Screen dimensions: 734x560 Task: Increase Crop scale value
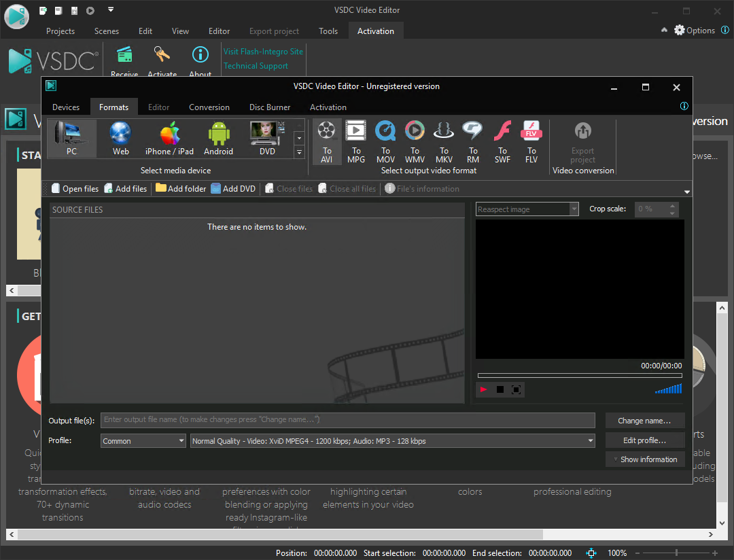tap(672, 205)
